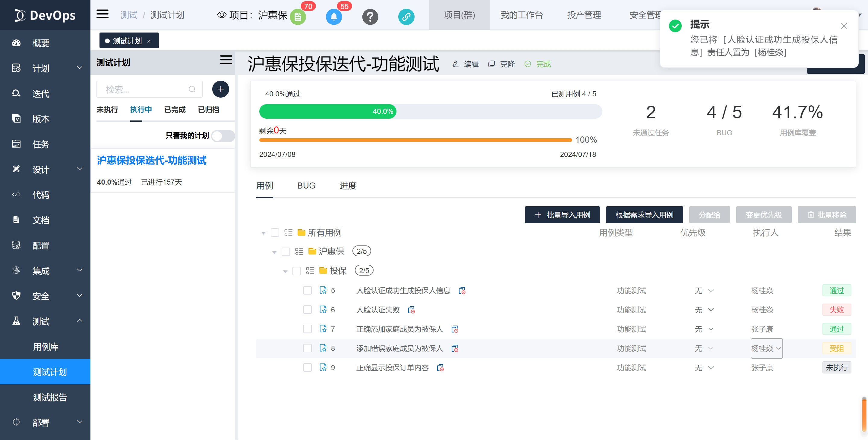The height and width of the screenshot is (440, 868).
Task: Click the teal link icon in header
Action: pyautogui.click(x=406, y=17)
